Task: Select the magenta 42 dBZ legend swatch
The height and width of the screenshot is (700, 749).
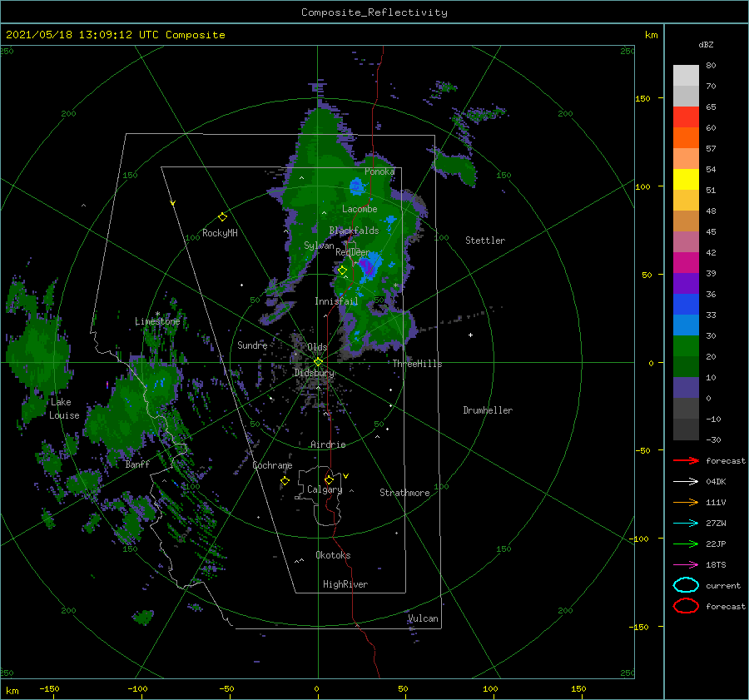Action: pos(686,262)
